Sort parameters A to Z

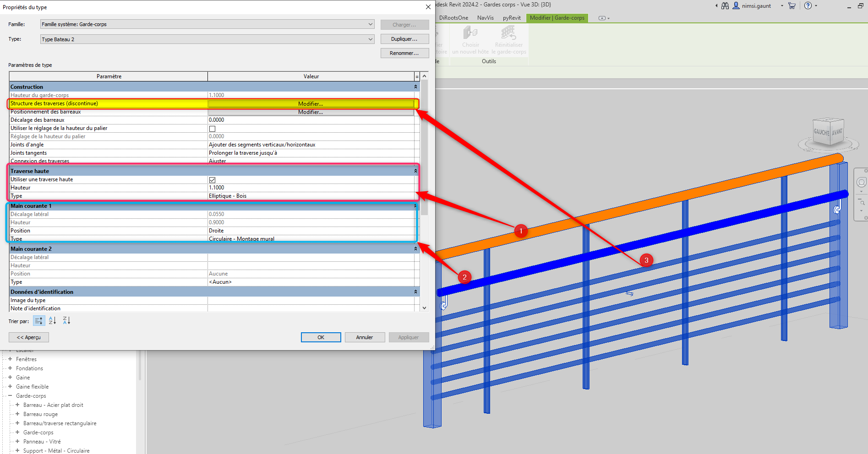point(53,321)
